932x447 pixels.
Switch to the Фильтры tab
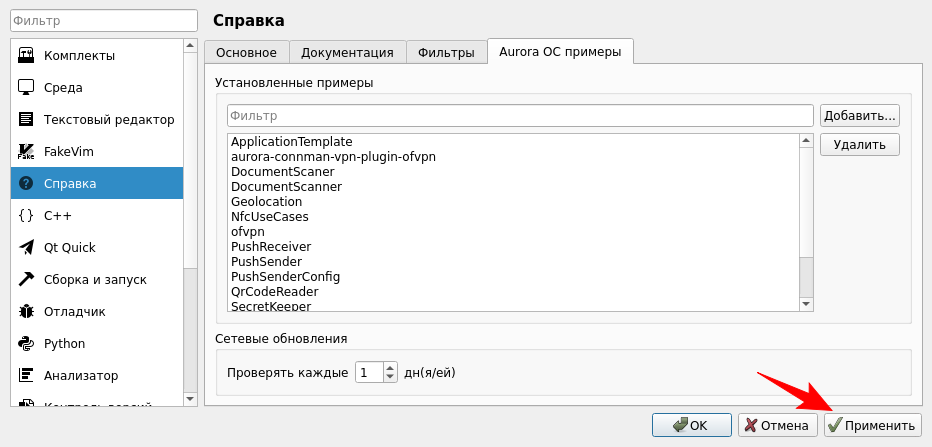click(446, 52)
